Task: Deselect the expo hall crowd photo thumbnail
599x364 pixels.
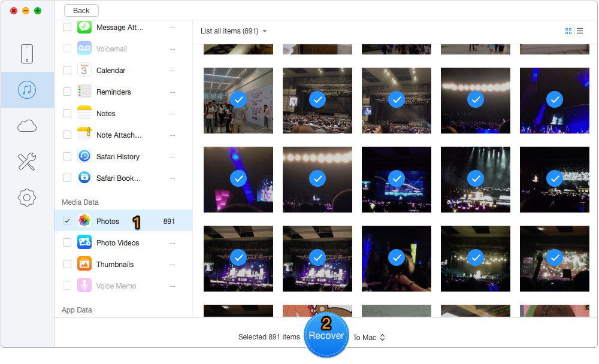Action: pos(238,101)
